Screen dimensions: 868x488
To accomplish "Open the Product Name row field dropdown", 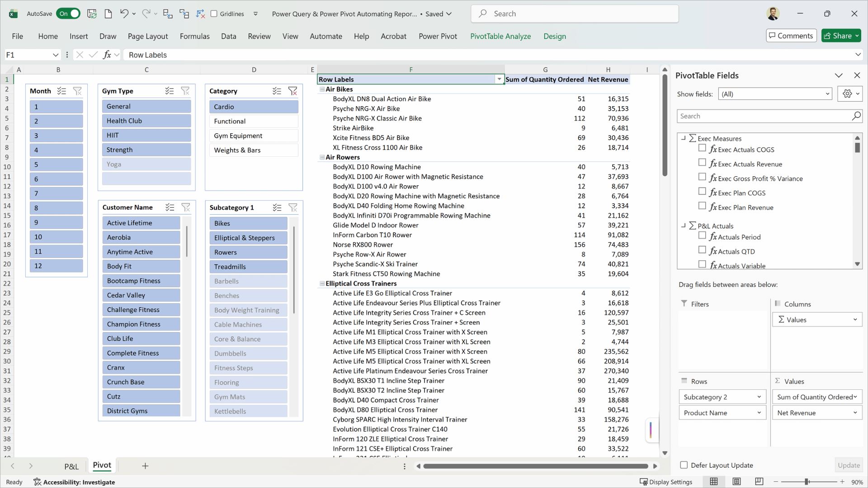I will tap(759, 413).
